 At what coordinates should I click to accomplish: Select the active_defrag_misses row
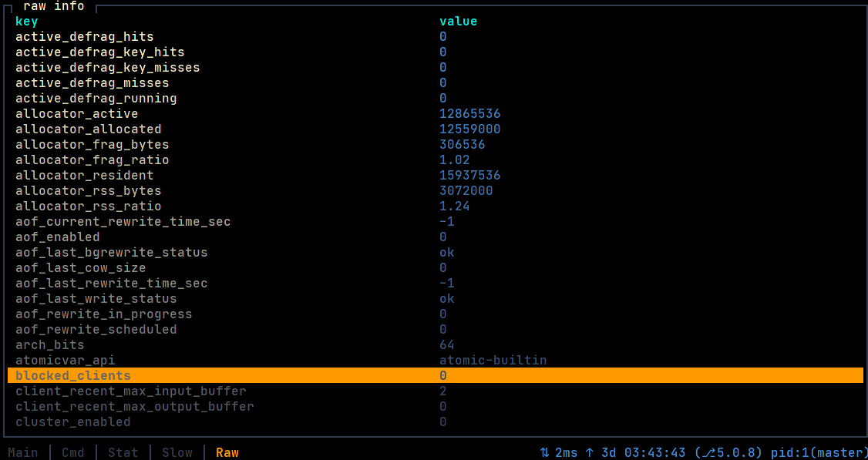(x=436, y=83)
